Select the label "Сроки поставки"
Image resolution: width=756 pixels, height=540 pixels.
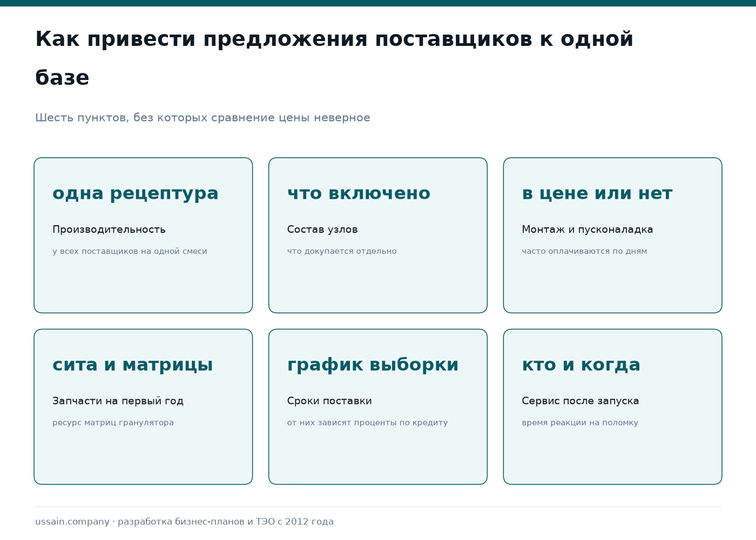[x=329, y=401]
